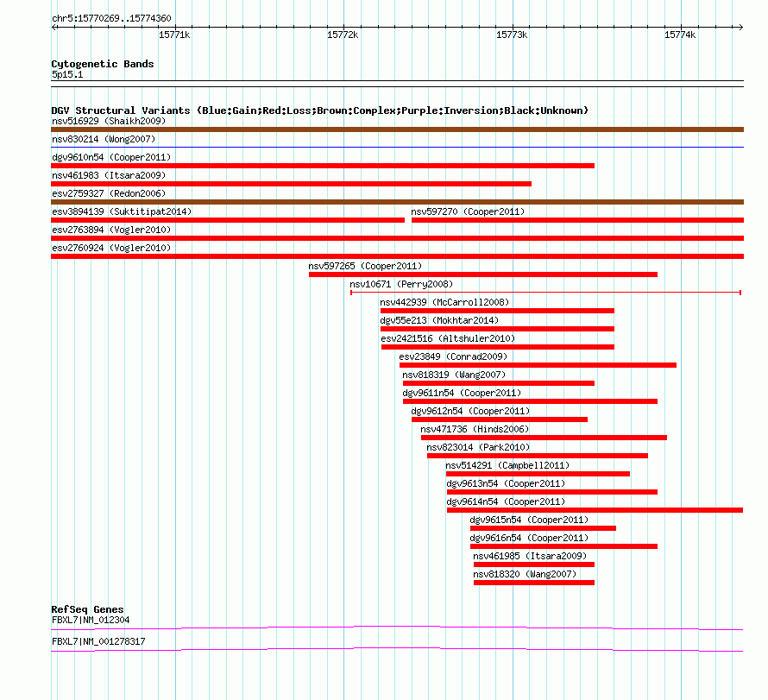Click the 15773k ruler position marker

pyautogui.click(x=512, y=35)
